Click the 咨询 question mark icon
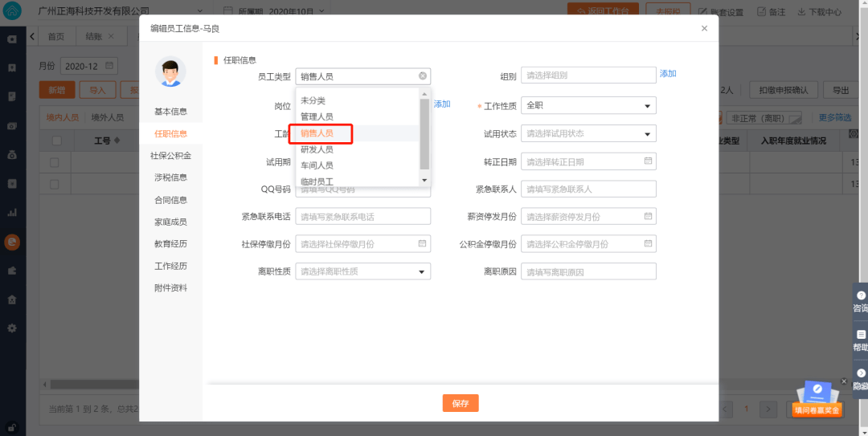The height and width of the screenshot is (436, 868). tap(861, 295)
